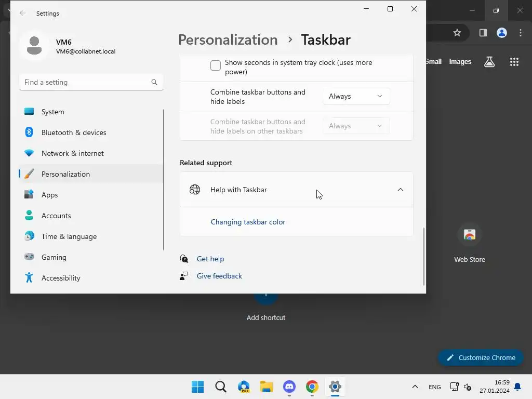Open Search Labs flask icon in Chrome

click(489, 62)
